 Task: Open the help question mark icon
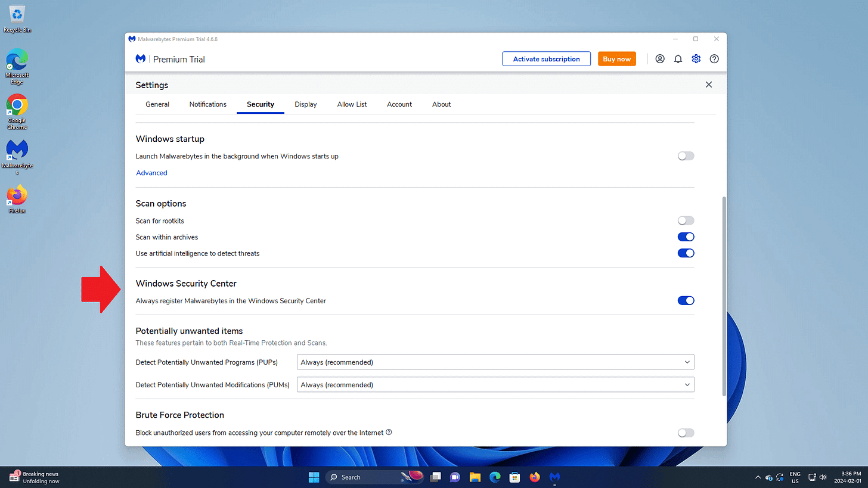pos(714,58)
